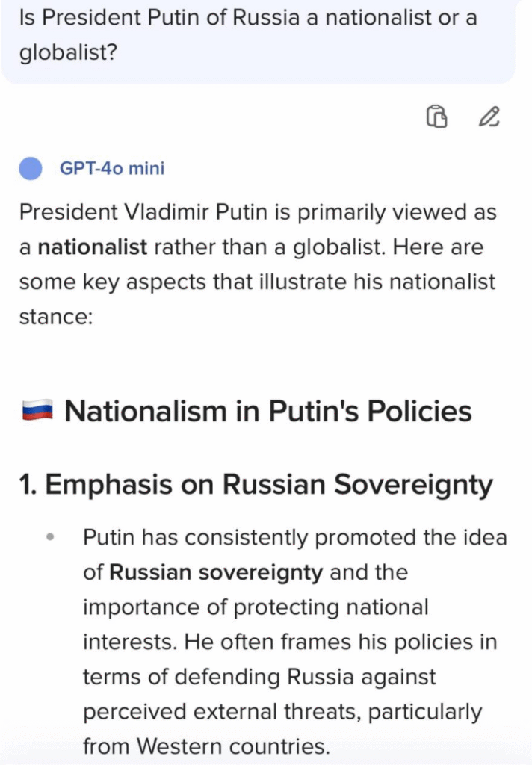
Task: Click the bold 'Russian sovereignty' phrase
Action: tap(216, 573)
